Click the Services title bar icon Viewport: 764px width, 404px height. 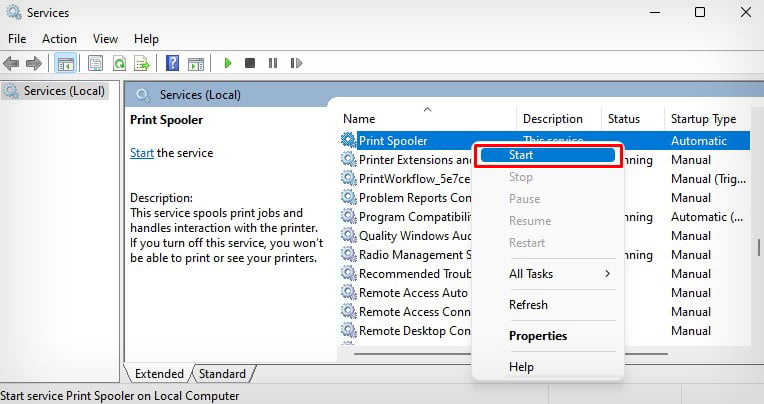tap(13, 12)
